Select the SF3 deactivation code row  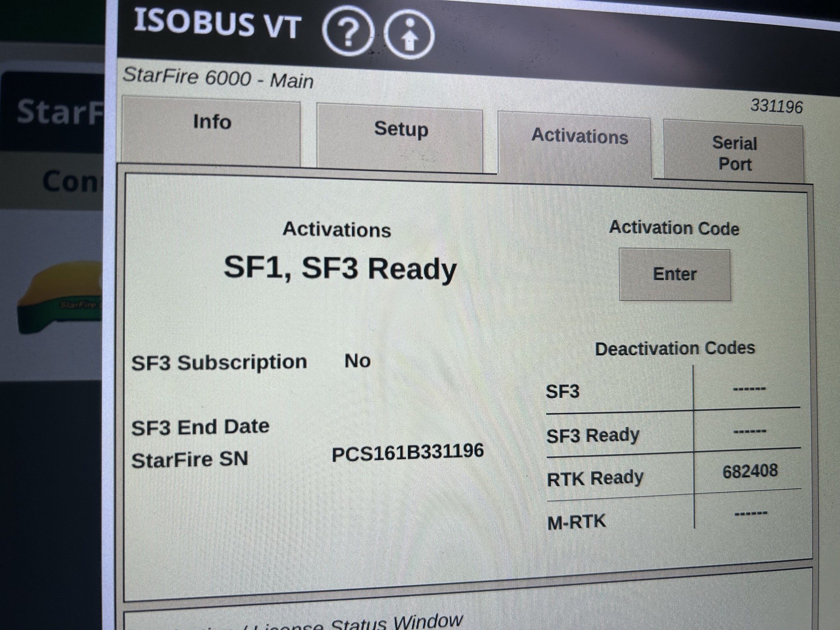click(x=562, y=391)
